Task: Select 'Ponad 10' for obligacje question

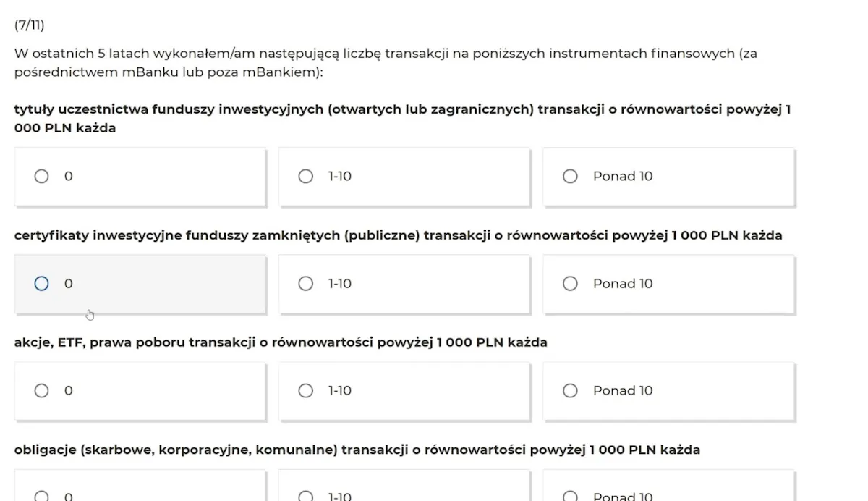Action: coord(570,494)
